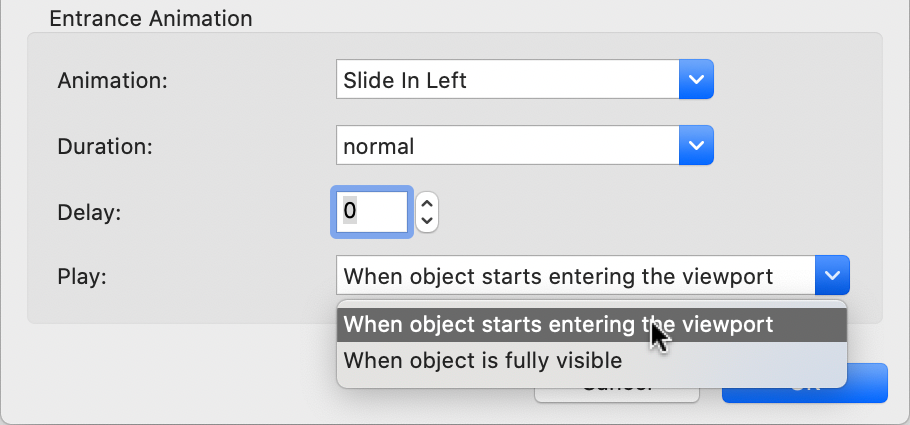Screen dimensions: 910x425
Task: Open the Animation dropdown arrow button
Action: point(696,80)
